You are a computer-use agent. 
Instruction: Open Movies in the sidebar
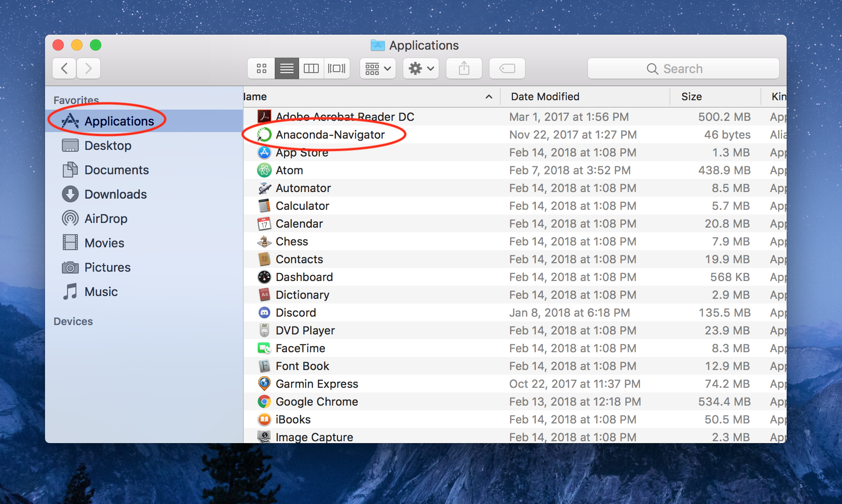click(144, 243)
